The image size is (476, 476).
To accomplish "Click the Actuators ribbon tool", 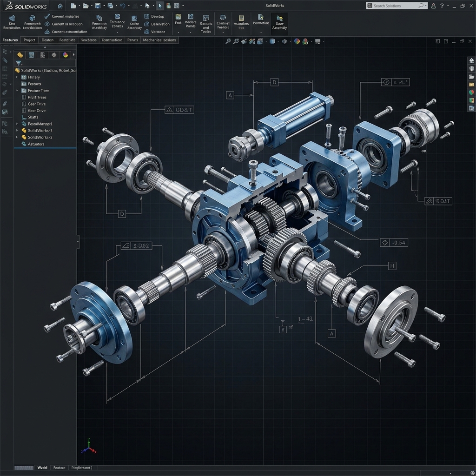I will coord(241,22).
